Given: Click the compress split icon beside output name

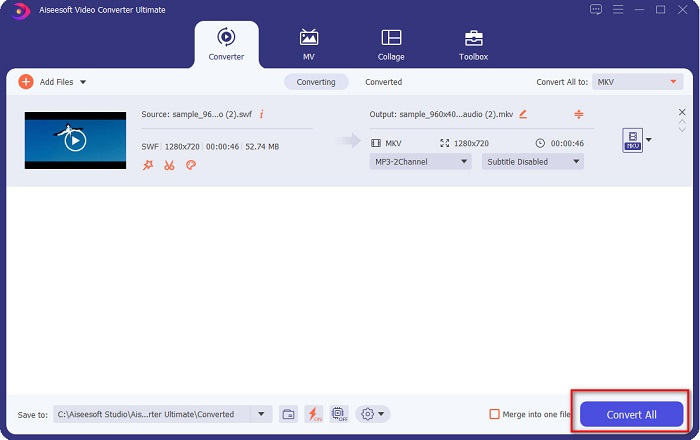Looking at the screenshot, I should tap(580, 114).
